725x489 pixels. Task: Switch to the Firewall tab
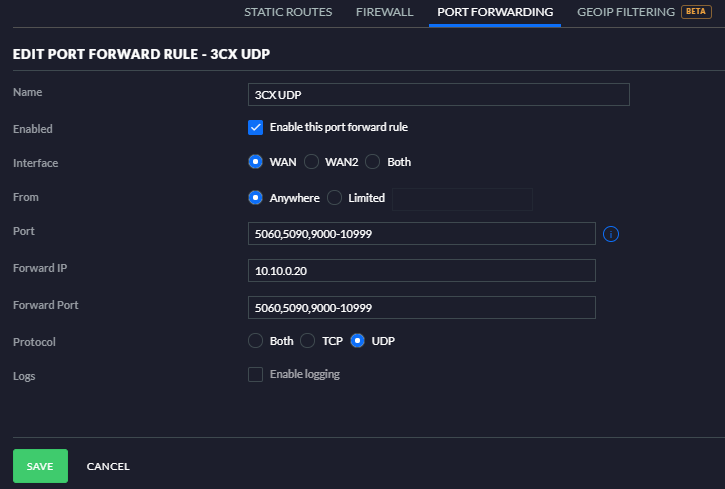coord(384,12)
